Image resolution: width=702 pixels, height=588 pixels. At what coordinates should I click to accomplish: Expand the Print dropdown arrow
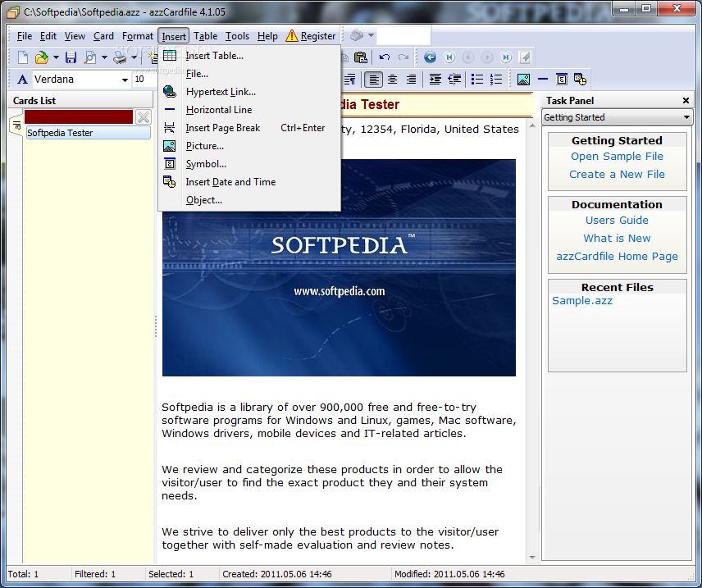(x=134, y=57)
